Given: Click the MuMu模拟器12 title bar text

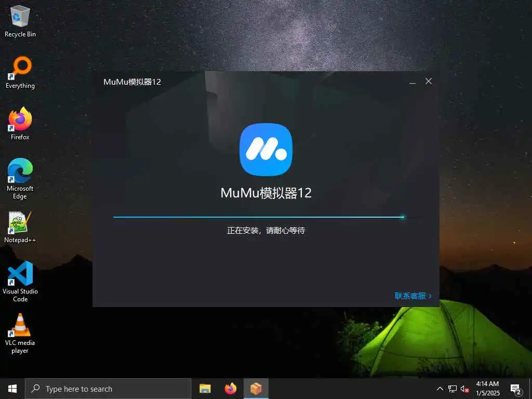Looking at the screenshot, I should pos(132,82).
